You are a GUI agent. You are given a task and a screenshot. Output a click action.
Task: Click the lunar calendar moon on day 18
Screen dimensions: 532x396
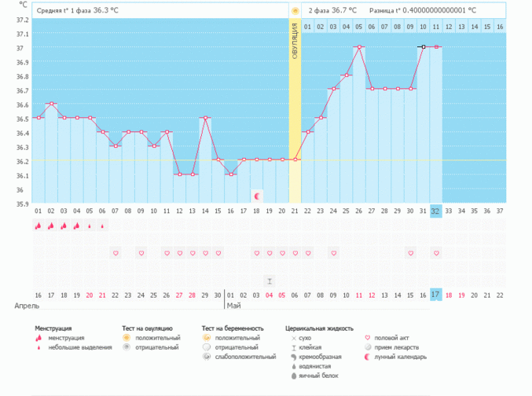(256, 195)
